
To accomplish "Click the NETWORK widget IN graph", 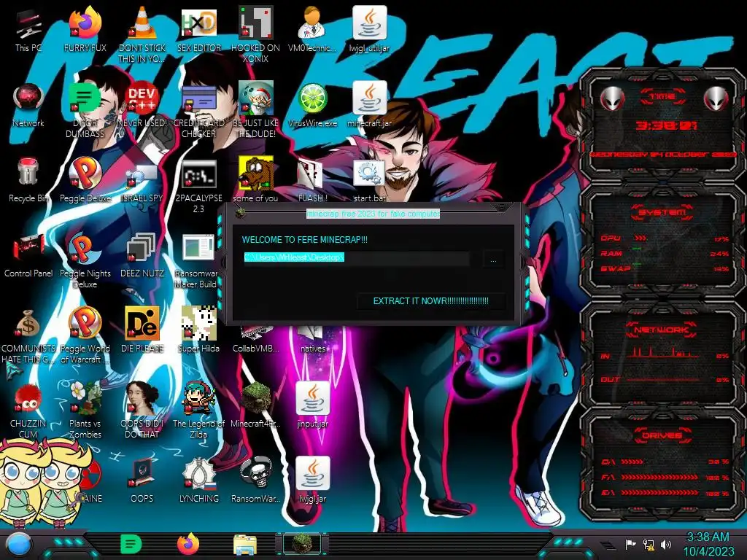I will coord(664,353).
